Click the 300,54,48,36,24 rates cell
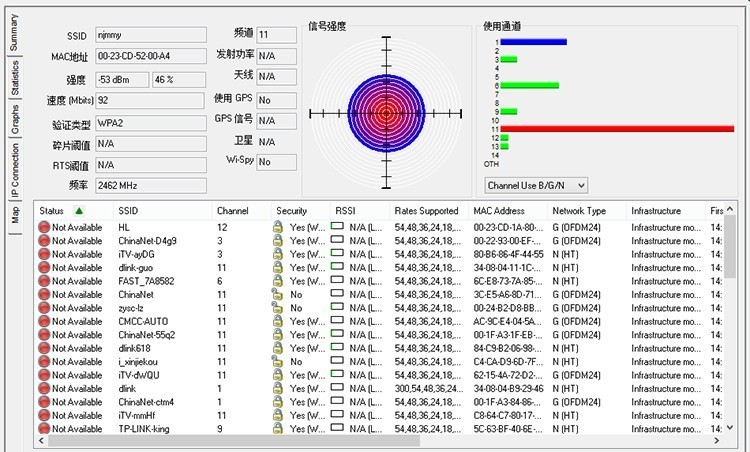Image resolution: width=750 pixels, height=452 pixels. (428, 388)
